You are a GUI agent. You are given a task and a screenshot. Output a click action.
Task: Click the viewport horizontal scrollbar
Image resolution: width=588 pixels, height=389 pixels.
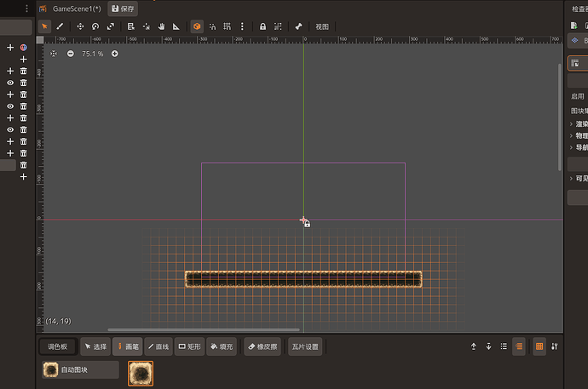click(x=204, y=330)
